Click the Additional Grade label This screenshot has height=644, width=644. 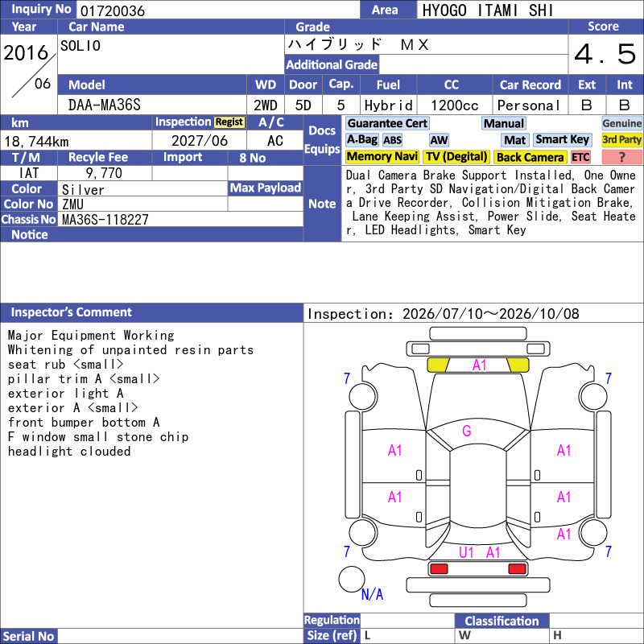[x=332, y=64]
